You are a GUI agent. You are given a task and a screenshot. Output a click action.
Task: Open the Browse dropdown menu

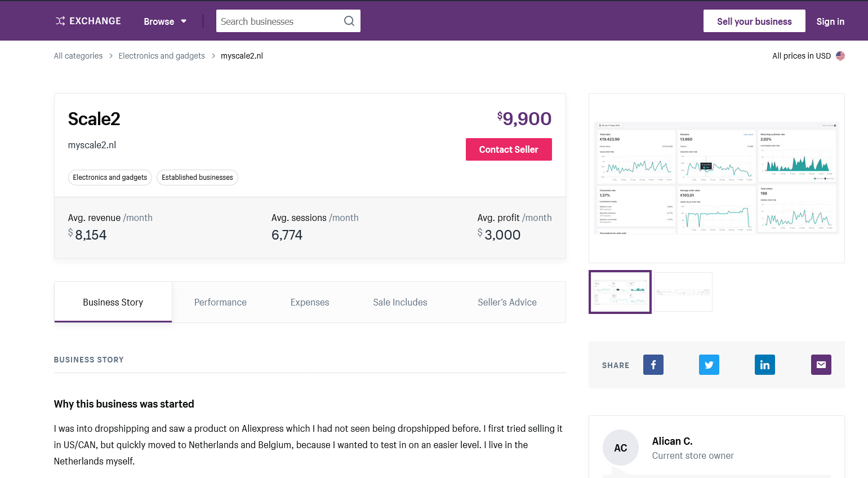click(x=164, y=21)
